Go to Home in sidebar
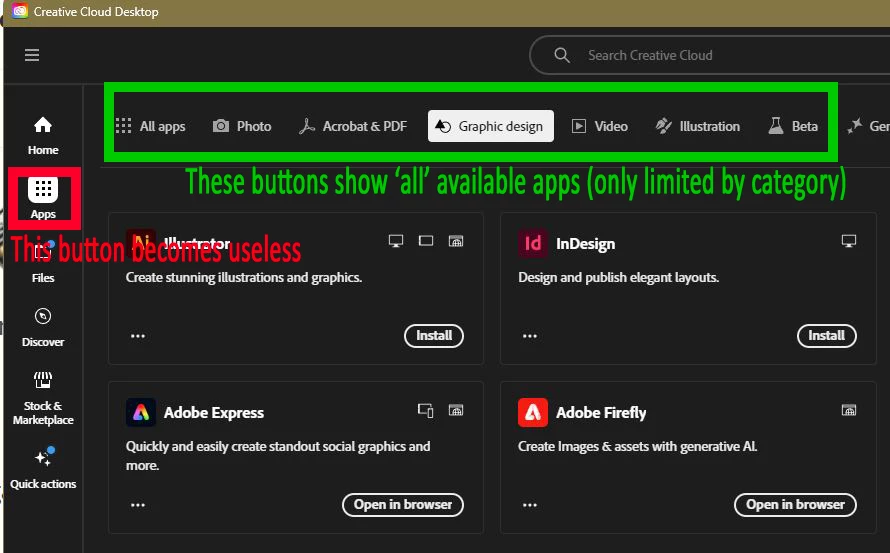890x553 pixels. click(43, 136)
